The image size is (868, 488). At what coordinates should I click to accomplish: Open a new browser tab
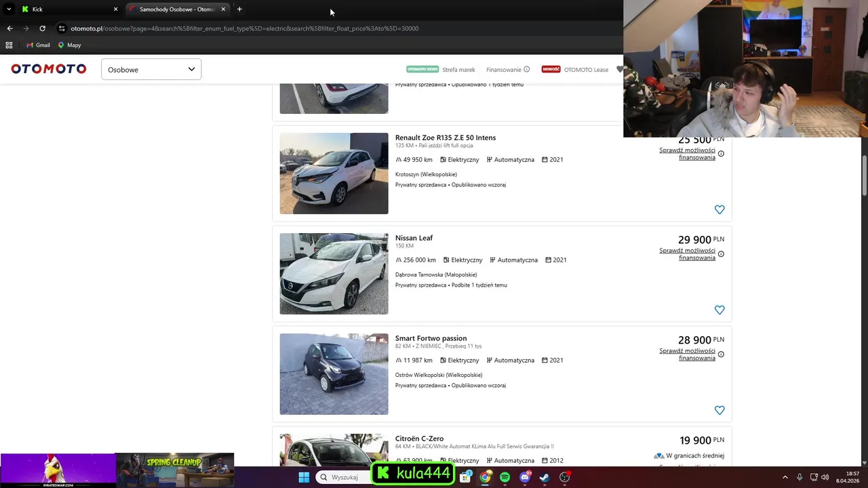[239, 9]
